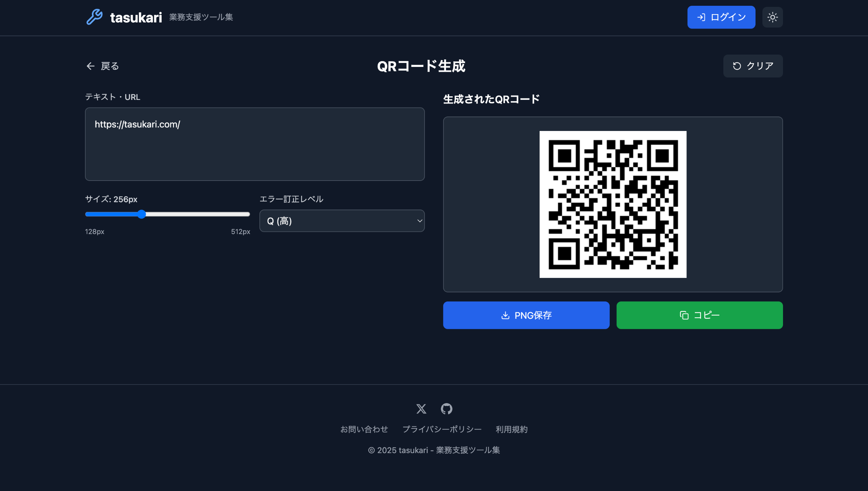Focus the テキスト・URL text area
The width and height of the screenshot is (868, 491).
(255, 144)
